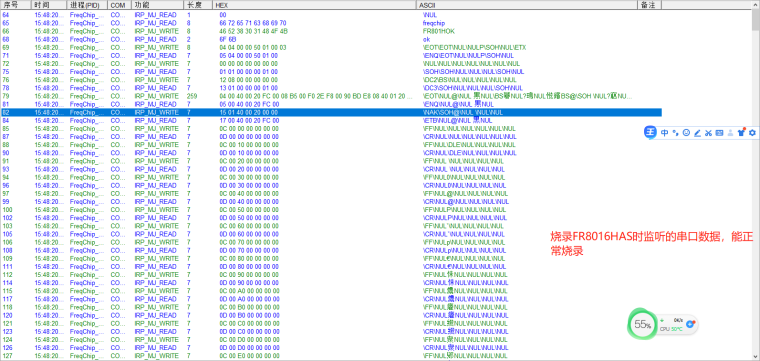Click the ASCII column header
Screen dimensions: 760x361
(x=527, y=4)
